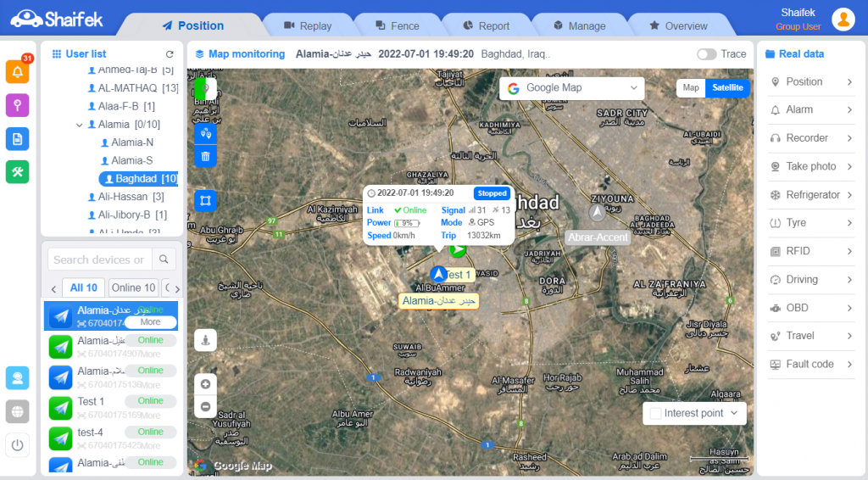
Task: Open the Report tab
Action: (487, 26)
